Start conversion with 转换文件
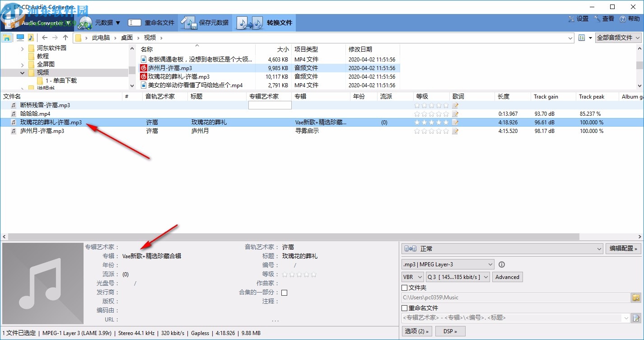Viewport: 644px width, 340px height. point(280,22)
